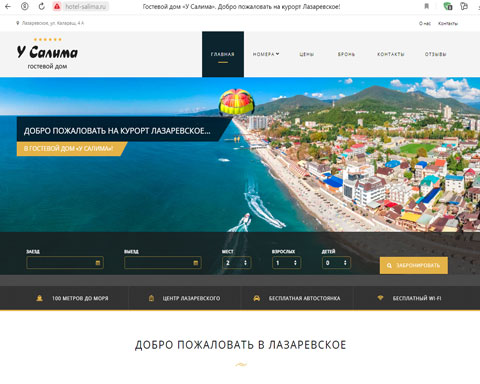This screenshot has width=480, height=384.
Task: Open calendar icon in ВЫЕЗД field
Action: pos(196,263)
